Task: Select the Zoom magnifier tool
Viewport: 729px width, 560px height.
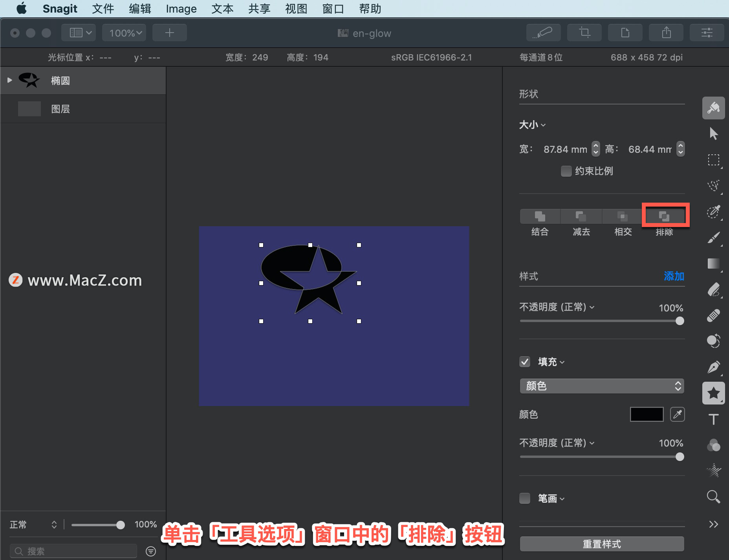Action: 713,497
